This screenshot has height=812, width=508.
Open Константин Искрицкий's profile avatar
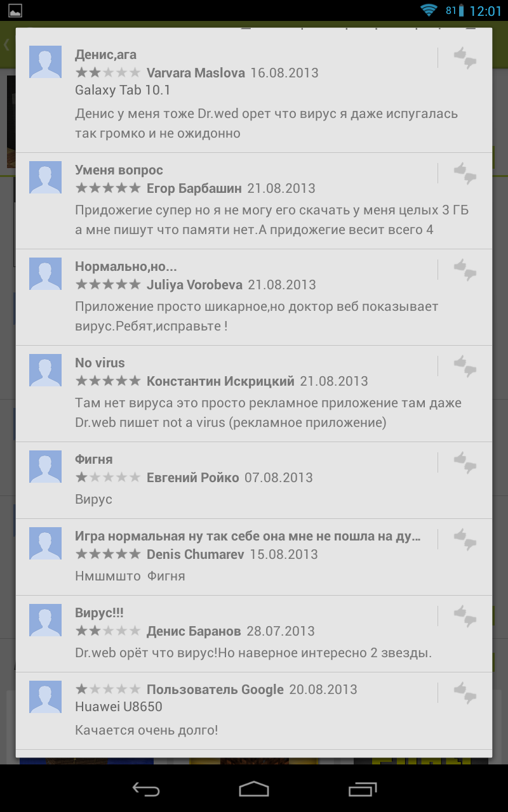(x=46, y=370)
